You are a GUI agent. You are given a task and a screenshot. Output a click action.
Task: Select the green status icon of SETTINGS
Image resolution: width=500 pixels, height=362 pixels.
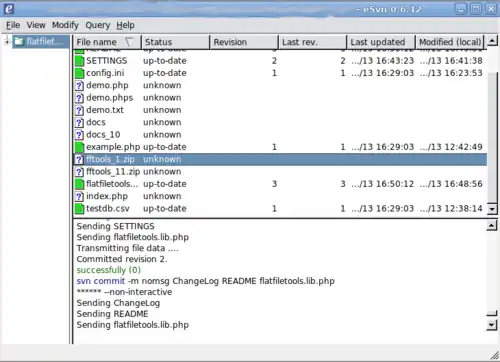(x=79, y=61)
